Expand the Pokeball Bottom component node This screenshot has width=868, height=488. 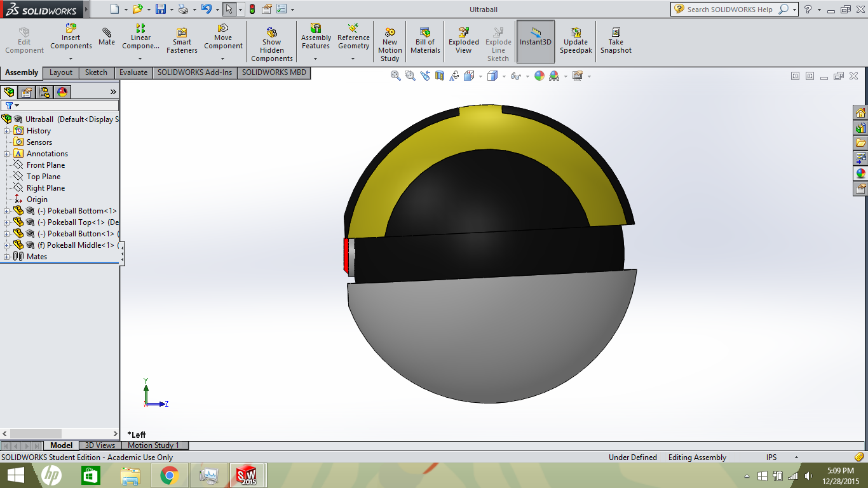click(x=7, y=211)
